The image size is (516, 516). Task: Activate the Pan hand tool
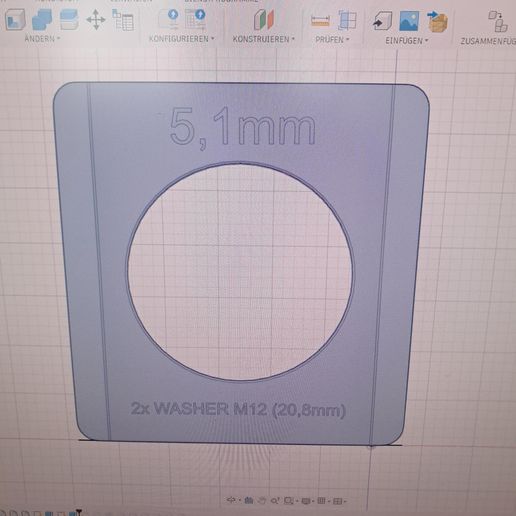pyautogui.click(x=262, y=500)
